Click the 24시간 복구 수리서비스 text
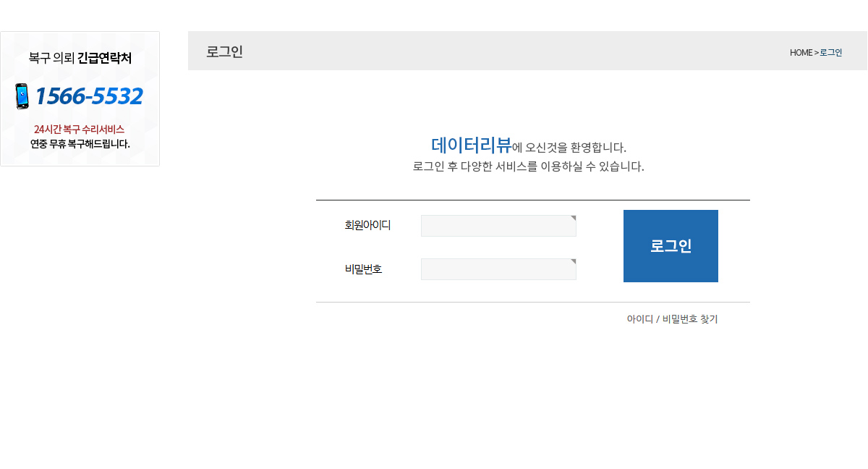The width and height of the screenshot is (868, 469). click(79, 129)
